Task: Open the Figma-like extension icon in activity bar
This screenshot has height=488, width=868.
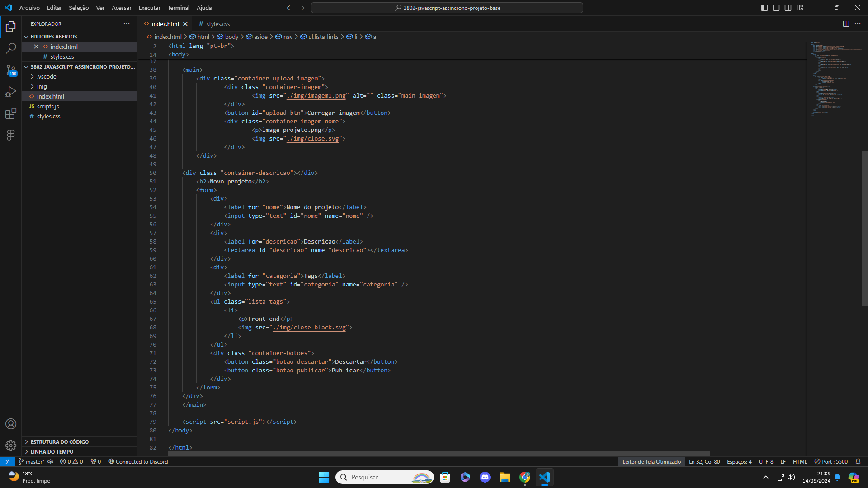Action: click(11, 135)
